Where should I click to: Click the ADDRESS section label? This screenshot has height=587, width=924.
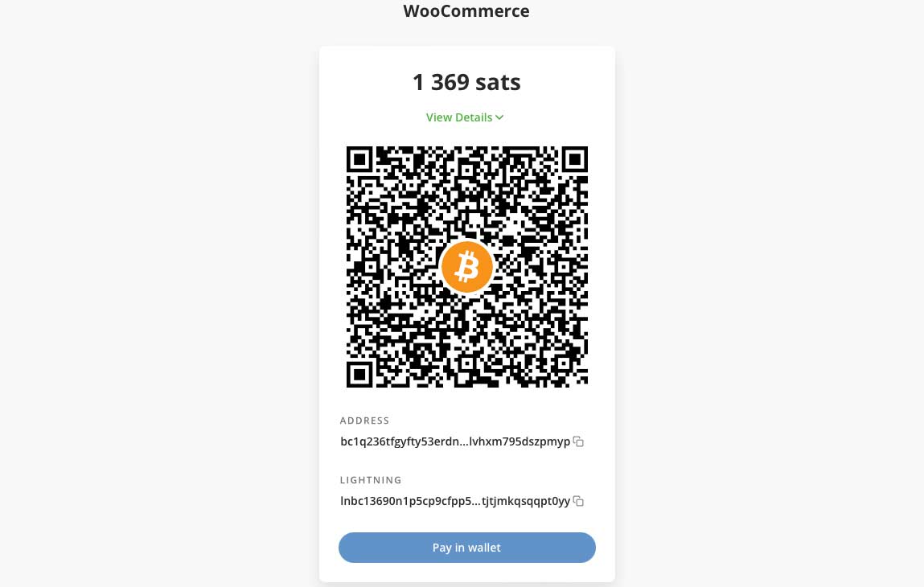click(365, 421)
